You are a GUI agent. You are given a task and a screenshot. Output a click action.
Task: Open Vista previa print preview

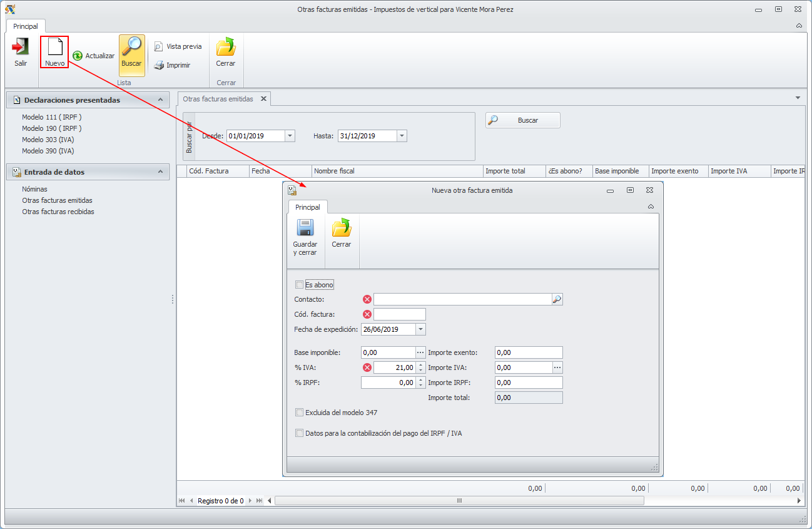coord(178,46)
